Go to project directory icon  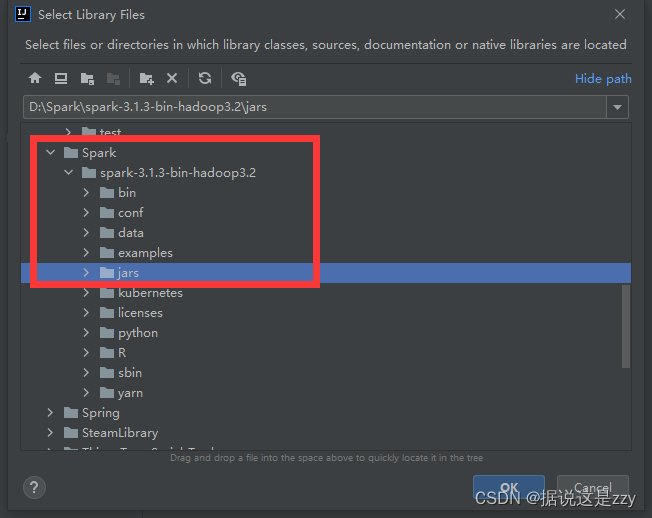click(x=87, y=79)
